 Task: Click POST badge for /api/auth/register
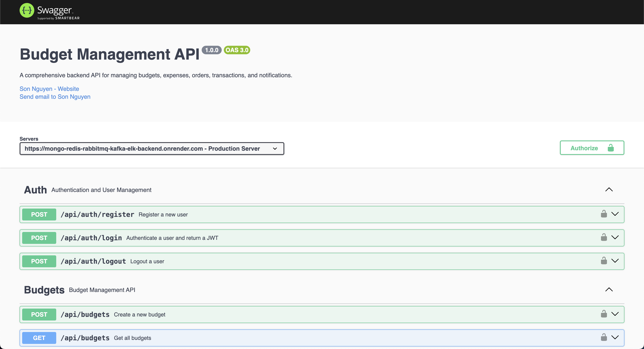[39, 215]
